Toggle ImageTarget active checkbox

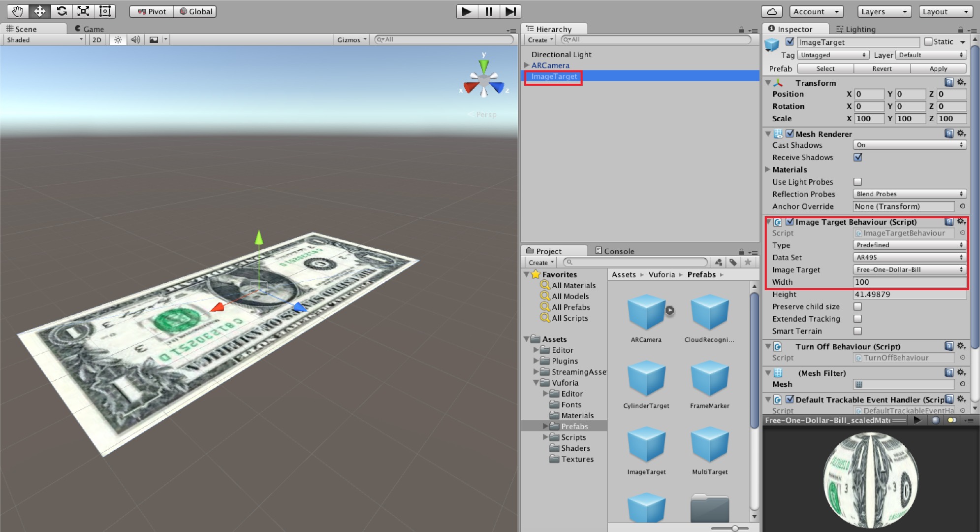(x=790, y=42)
